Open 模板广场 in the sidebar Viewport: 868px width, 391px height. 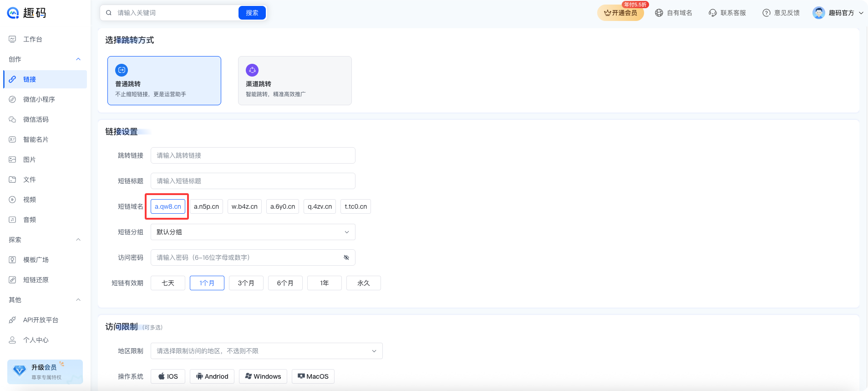pos(36,260)
